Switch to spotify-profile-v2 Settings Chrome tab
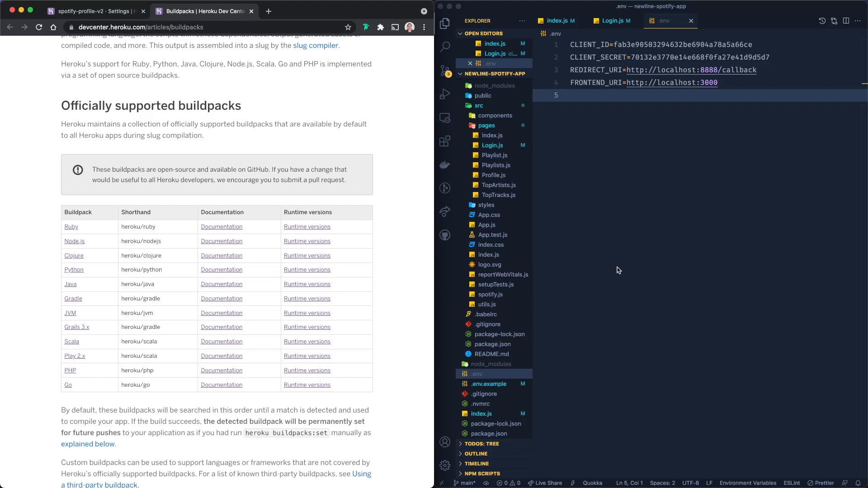Image resolution: width=868 pixels, height=488 pixels. [x=96, y=11]
